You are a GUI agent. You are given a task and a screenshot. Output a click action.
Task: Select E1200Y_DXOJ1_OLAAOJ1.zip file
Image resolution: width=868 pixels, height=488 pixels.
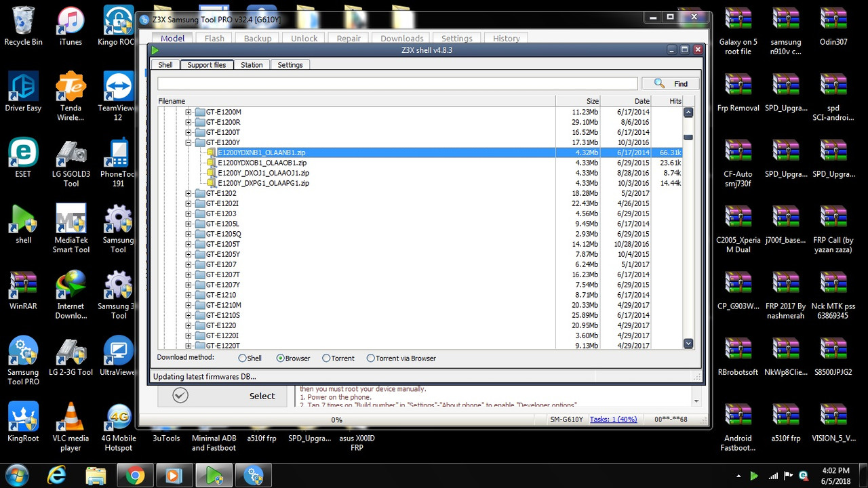[x=264, y=173]
